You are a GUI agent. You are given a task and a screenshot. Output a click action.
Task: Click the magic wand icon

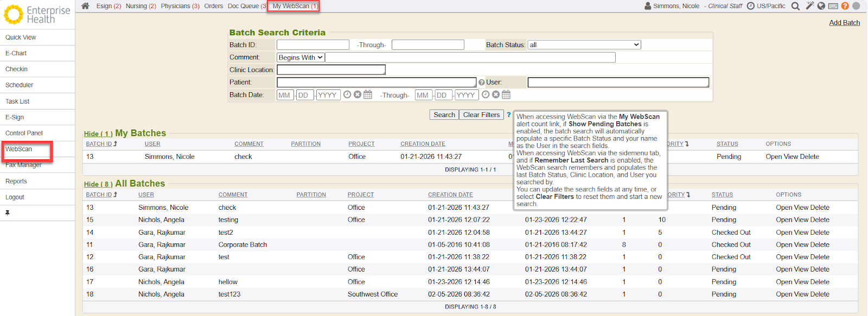coord(809,6)
